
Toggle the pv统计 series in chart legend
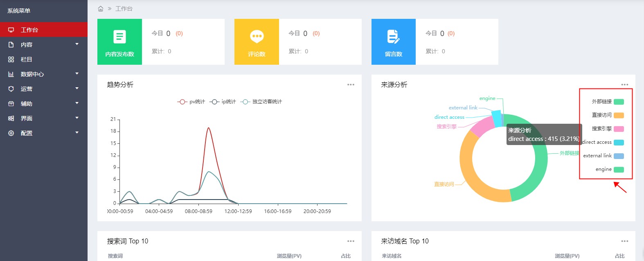pos(191,102)
